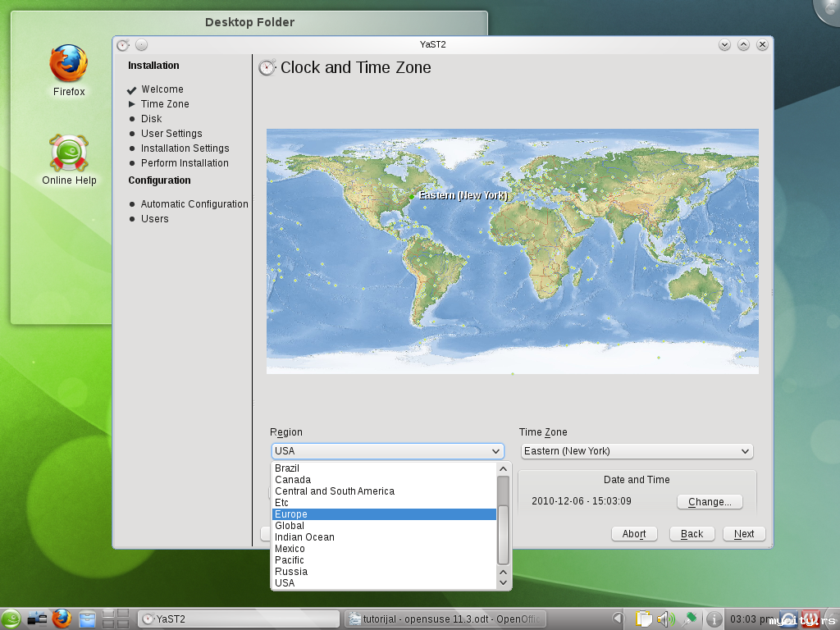The image size is (840, 630).
Task: Click the info notification icon in the tray
Action: (714, 619)
